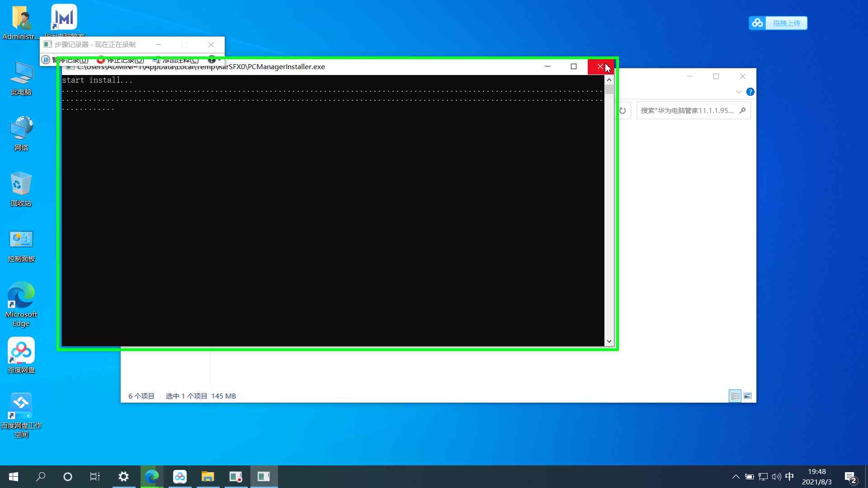Image resolution: width=868 pixels, height=488 pixels.
Task: Expand the Explorer ribbon chevron
Action: point(738,92)
